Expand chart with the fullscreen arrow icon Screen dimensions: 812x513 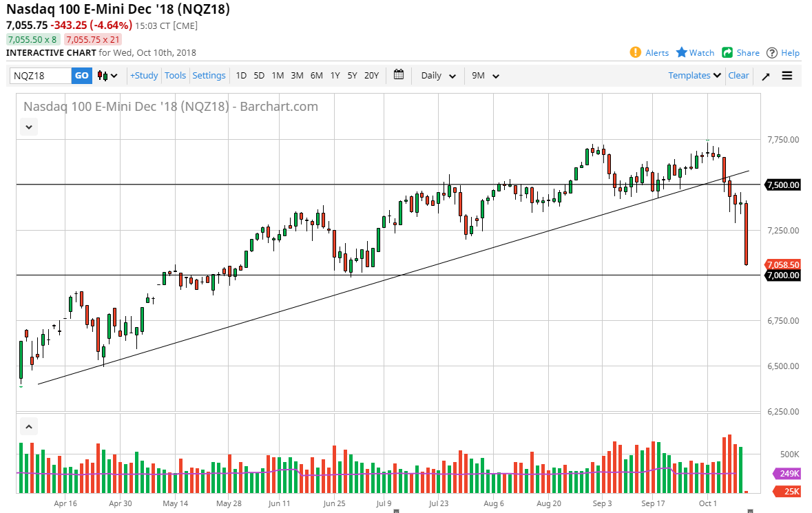tap(765, 76)
